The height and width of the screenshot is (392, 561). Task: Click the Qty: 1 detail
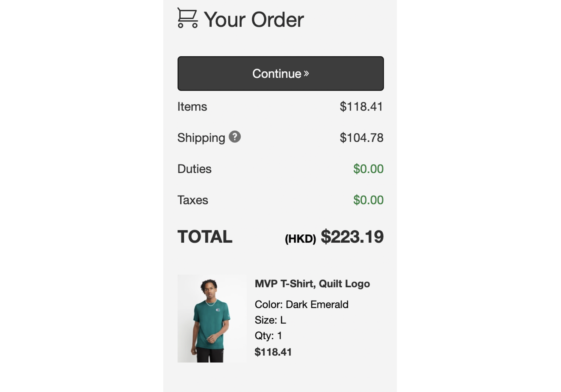(x=268, y=335)
